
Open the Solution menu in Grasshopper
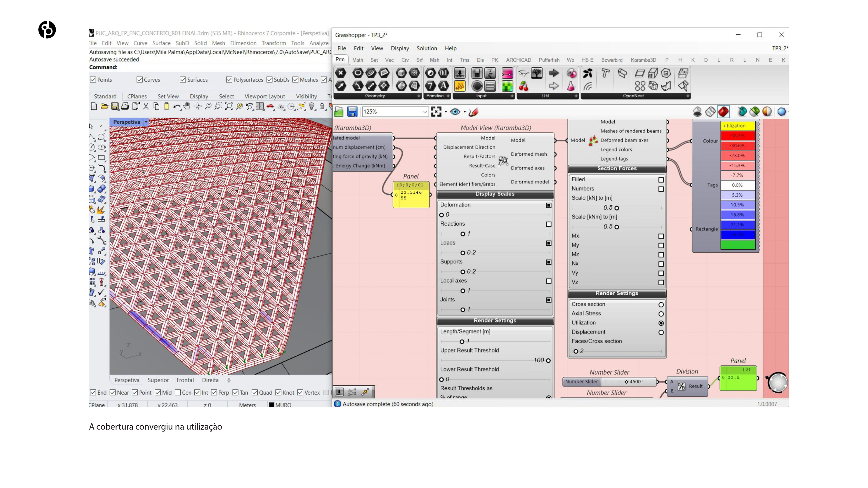427,48
